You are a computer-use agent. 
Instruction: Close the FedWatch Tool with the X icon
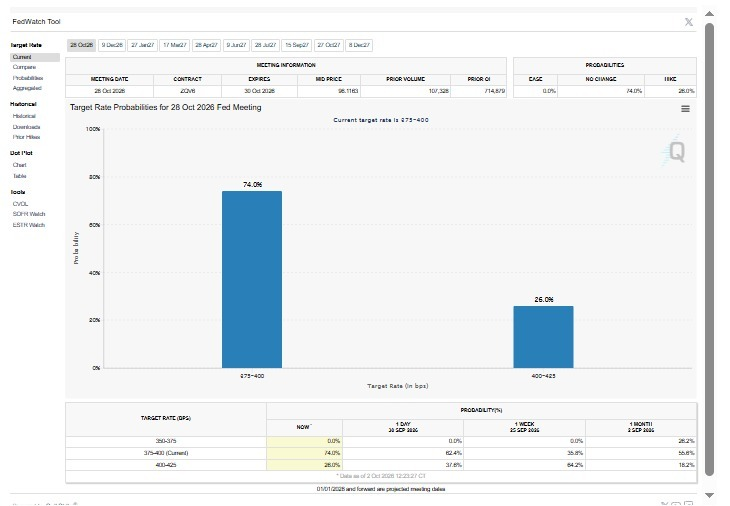click(689, 22)
